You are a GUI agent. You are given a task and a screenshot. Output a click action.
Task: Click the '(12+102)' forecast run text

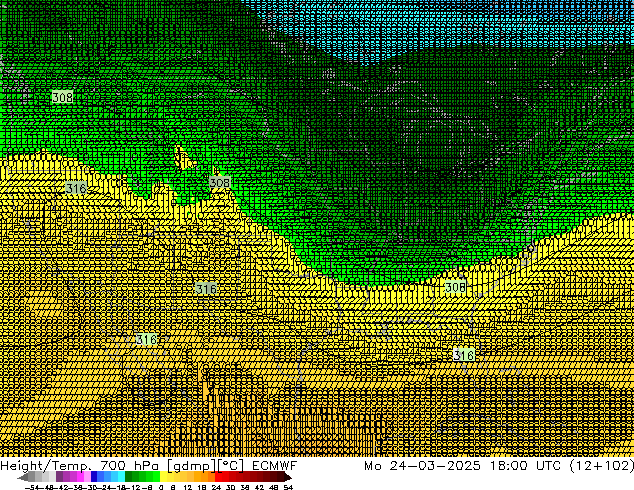click(x=601, y=466)
